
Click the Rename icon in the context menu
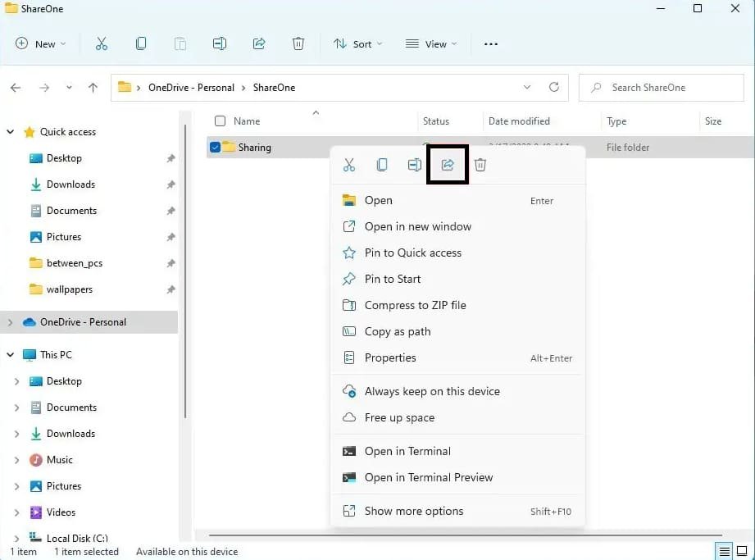pyautogui.click(x=415, y=165)
